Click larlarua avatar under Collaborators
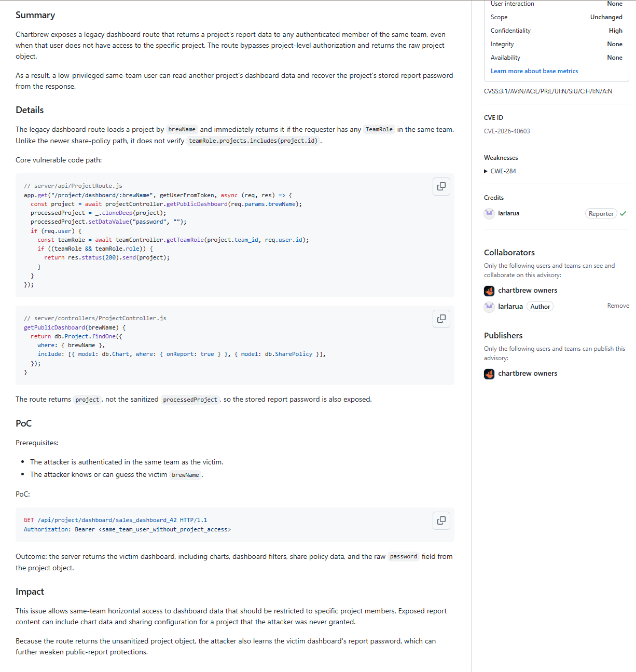Image resolution: width=636 pixels, height=672 pixels. pyautogui.click(x=489, y=307)
